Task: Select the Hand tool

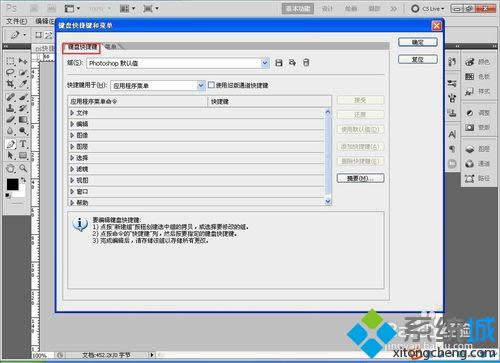Action: (x=10, y=168)
